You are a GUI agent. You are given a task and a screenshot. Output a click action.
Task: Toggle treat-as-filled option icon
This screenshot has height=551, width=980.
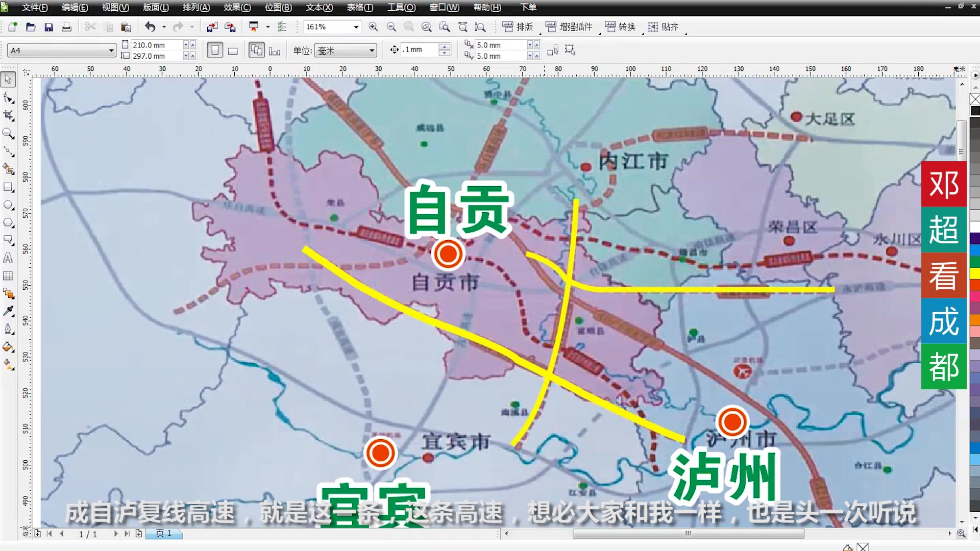click(553, 50)
